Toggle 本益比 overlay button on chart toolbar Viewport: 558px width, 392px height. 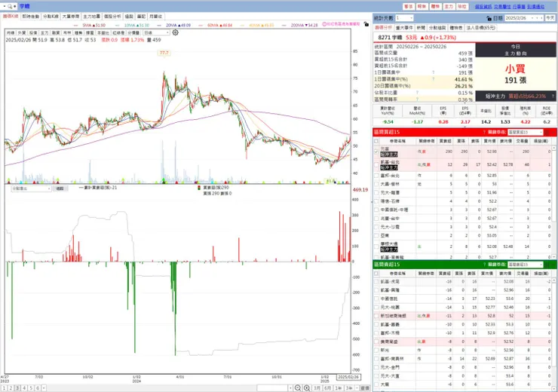click(x=103, y=32)
